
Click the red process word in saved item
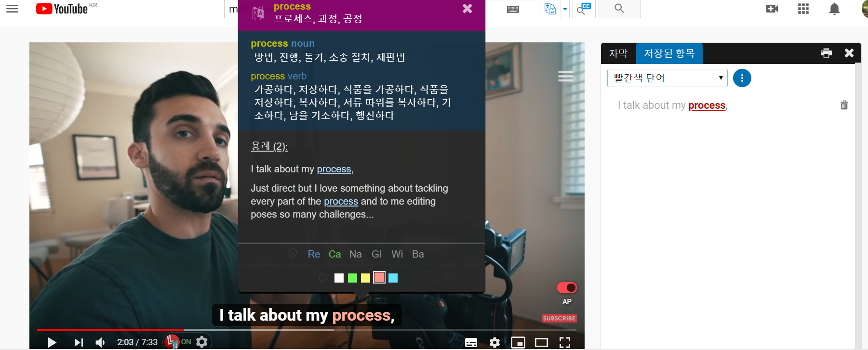point(707,105)
